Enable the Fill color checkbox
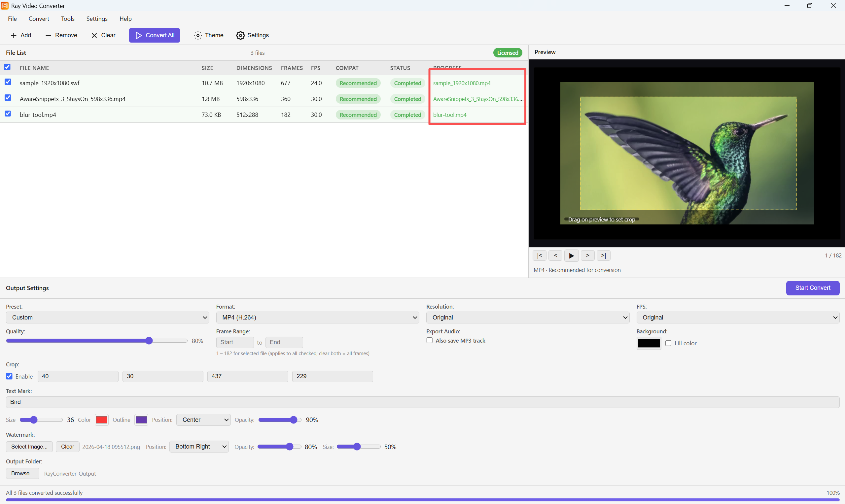845x504 pixels. [668, 343]
